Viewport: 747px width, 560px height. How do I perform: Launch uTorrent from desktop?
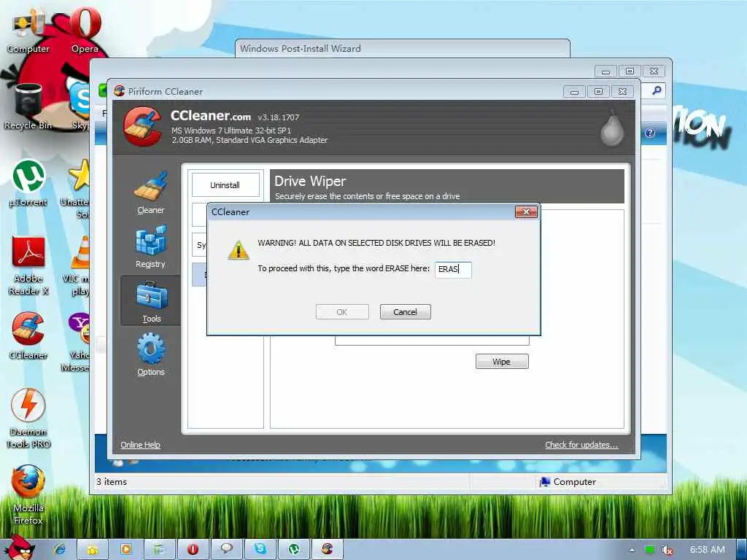[28, 184]
